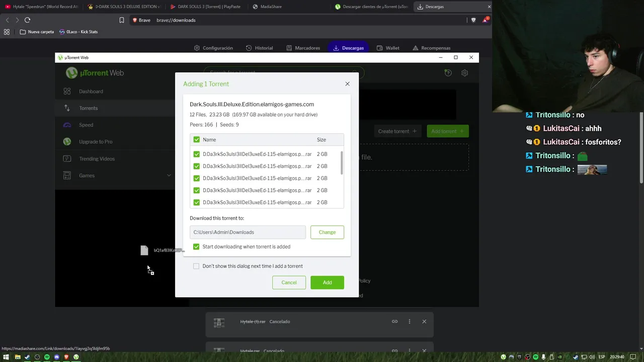Copy download link for Hytale (1).rar
The height and width of the screenshot is (362, 644).
pos(395,322)
